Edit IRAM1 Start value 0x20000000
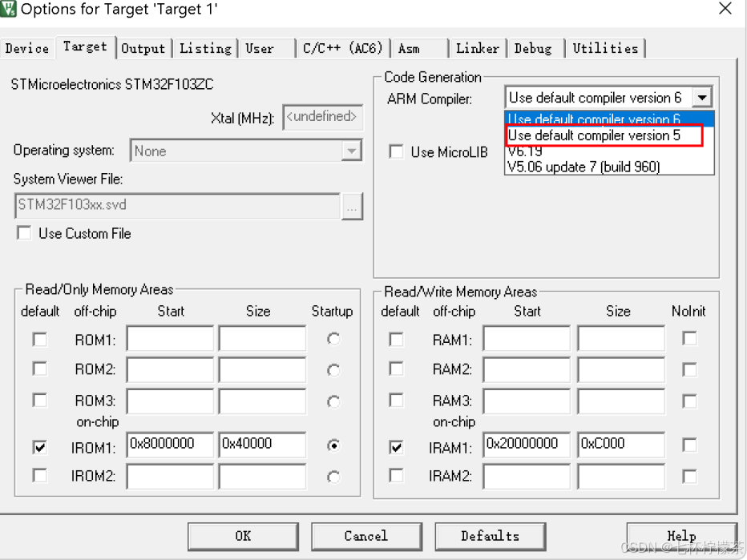 527,445
